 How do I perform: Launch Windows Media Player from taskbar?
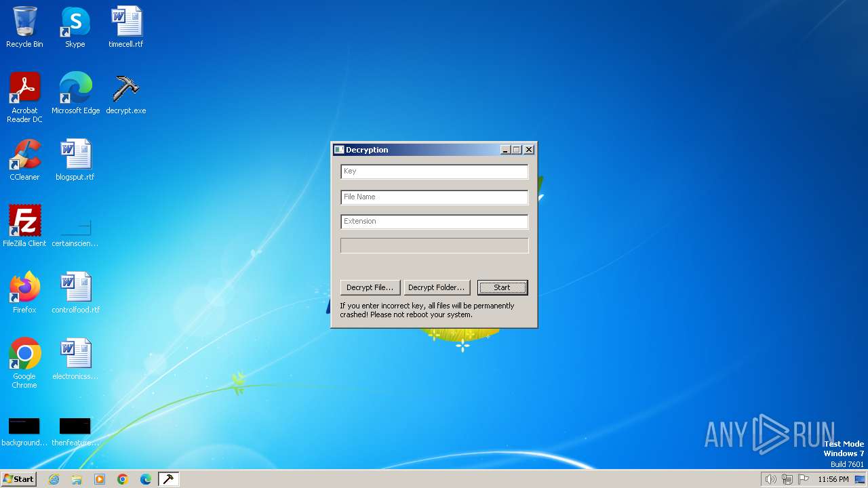(100, 479)
